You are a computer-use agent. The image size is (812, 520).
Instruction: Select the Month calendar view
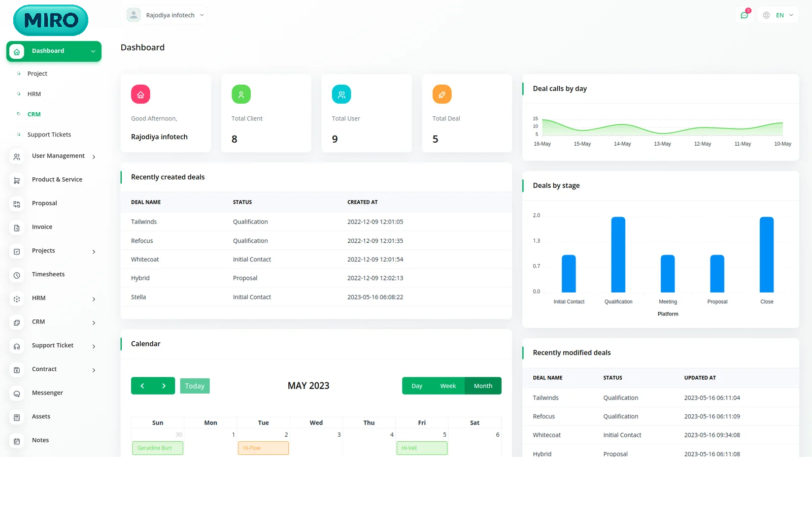(x=483, y=386)
